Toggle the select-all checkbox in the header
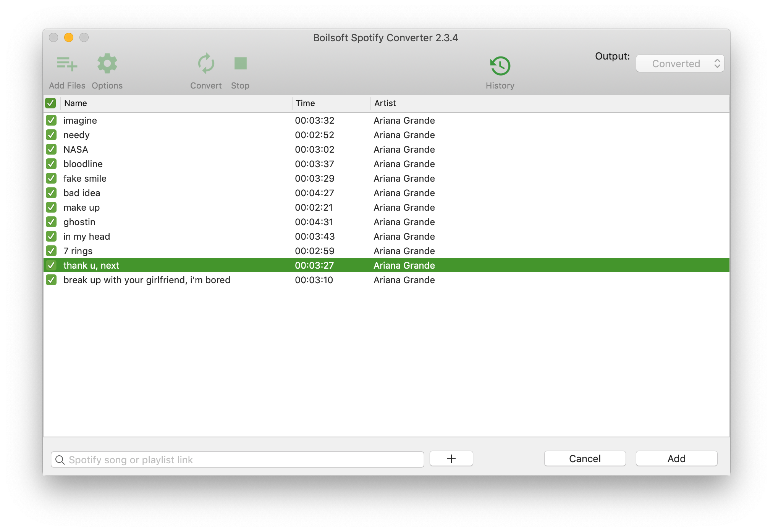The height and width of the screenshot is (532, 773). (50, 103)
